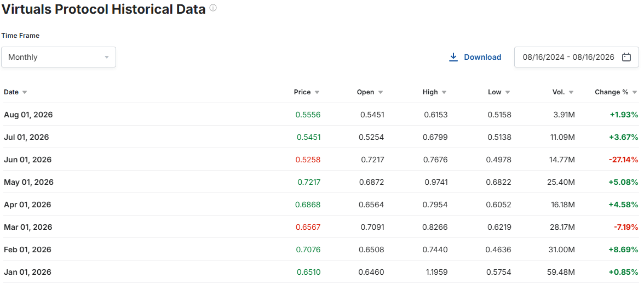Click the change value -7.19%
Screen dimensions: 644x283
[x=625, y=227]
